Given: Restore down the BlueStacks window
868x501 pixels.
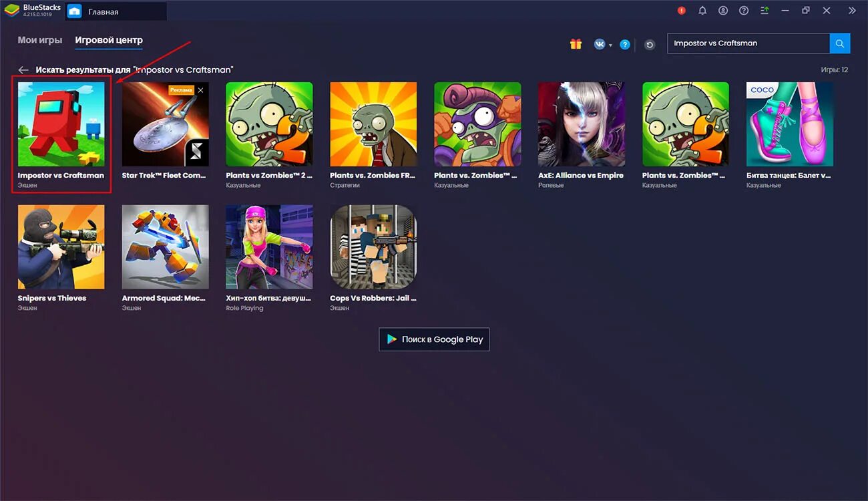Looking at the screenshot, I should (806, 11).
